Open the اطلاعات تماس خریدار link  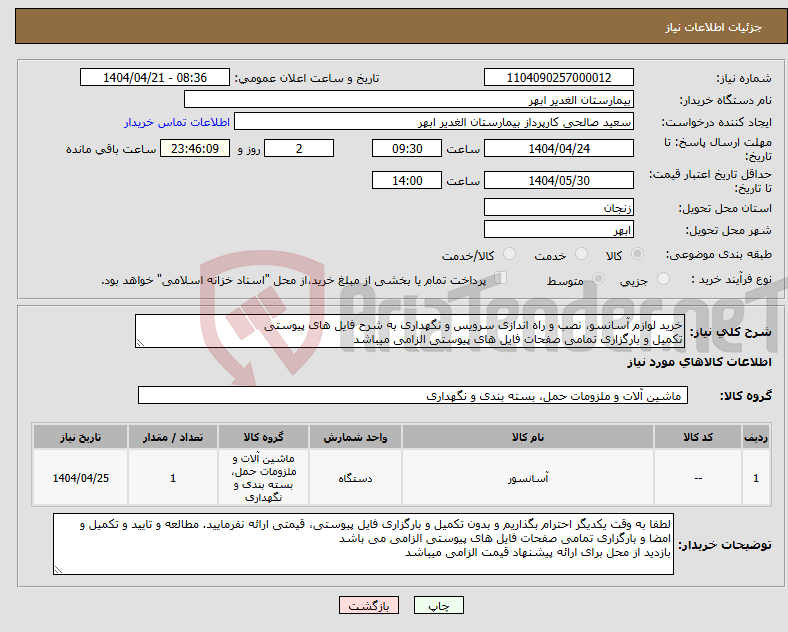177,122
